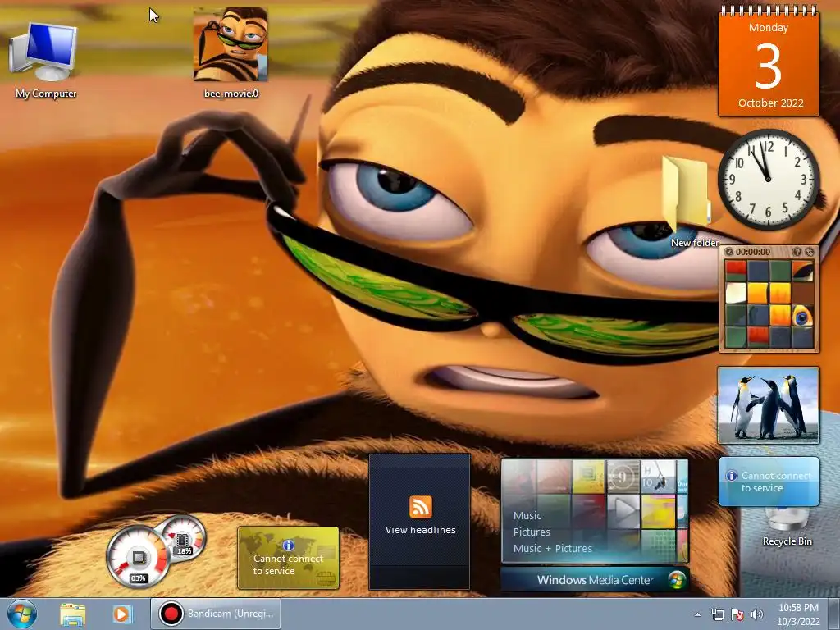The height and width of the screenshot is (630, 840).
Task: Show the puzzle picture hint button
Action: (x=797, y=252)
